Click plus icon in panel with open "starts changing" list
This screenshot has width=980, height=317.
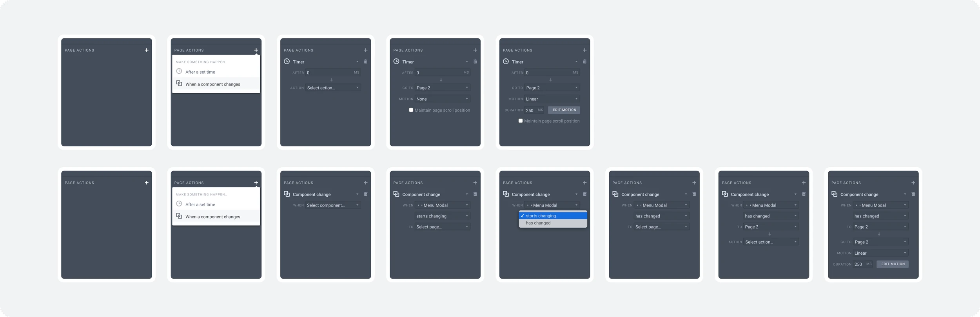click(585, 183)
